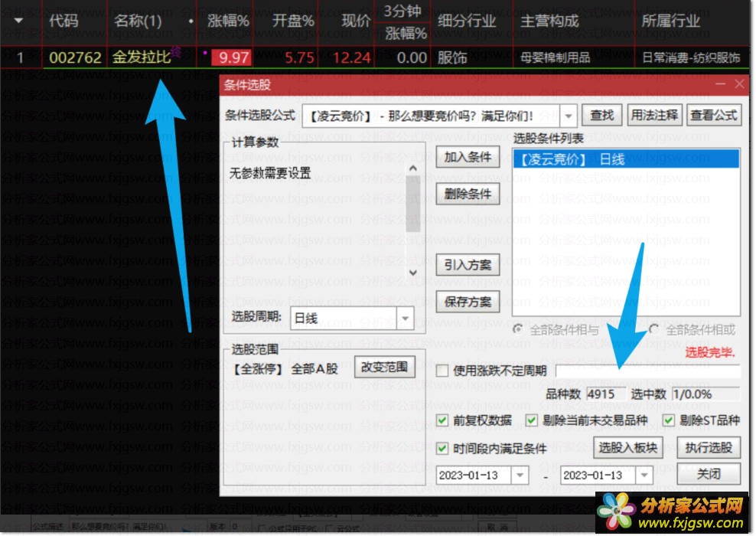Click 选股入板块 button
756x536 pixels.
[x=627, y=448]
